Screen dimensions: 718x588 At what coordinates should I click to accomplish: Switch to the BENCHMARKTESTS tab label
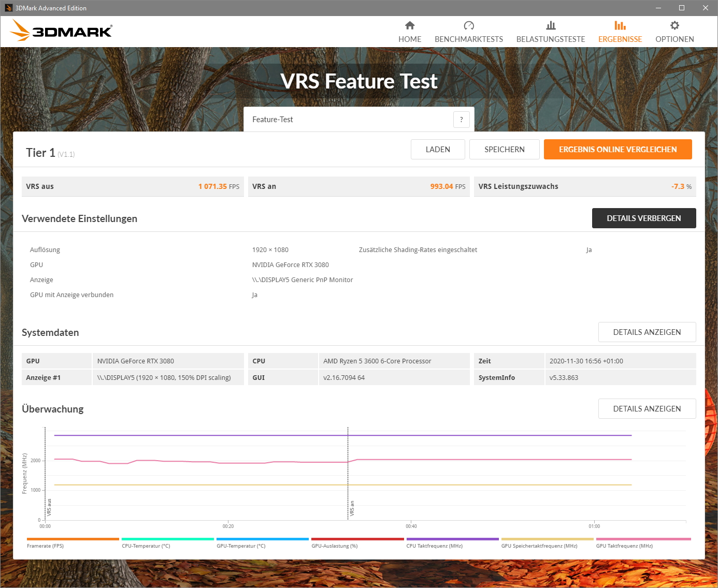tap(469, 39)
